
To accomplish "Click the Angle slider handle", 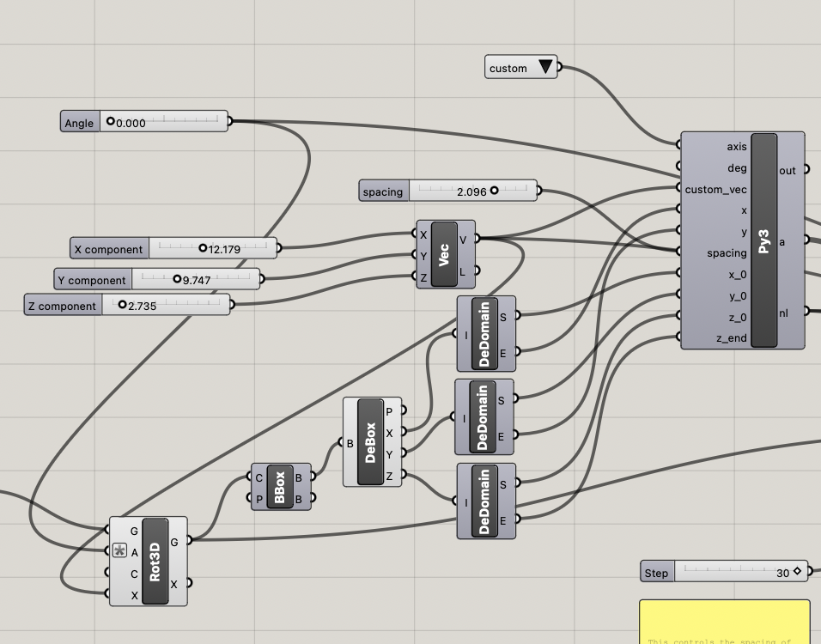I will 110,122.
